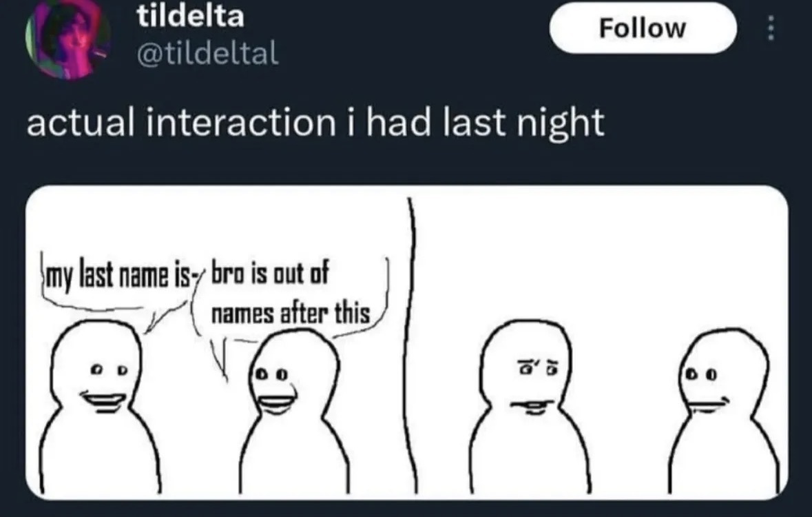Select the word 'names' in the second bubble
812x517 pixels.
242,314
